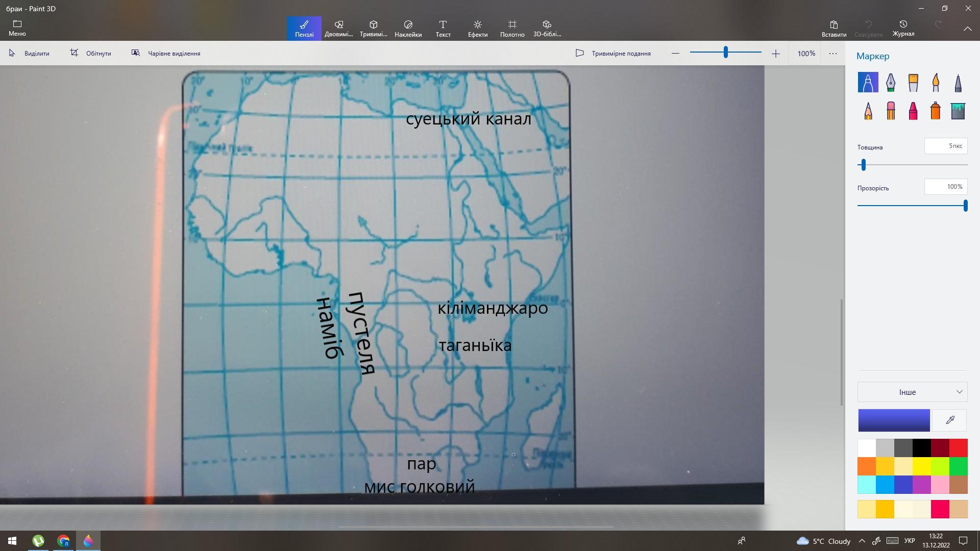Pick the Spray can tool
This screenshot has height=551, width=980.
(936, 111)
